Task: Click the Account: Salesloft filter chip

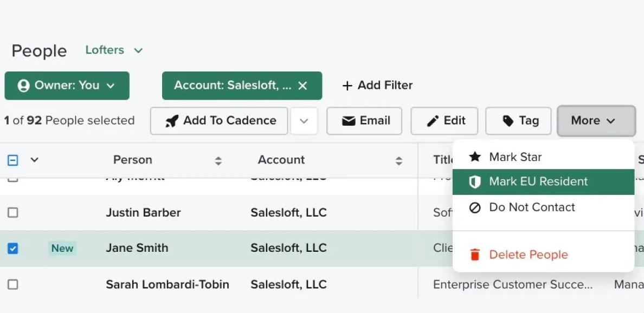Action: tap(242, 86)
